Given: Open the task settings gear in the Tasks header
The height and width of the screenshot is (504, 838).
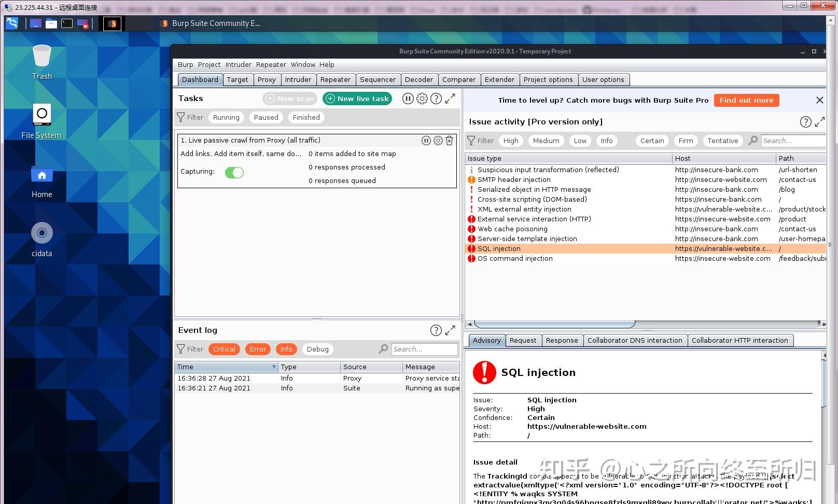Looking at the screenshot, I should (x=422, y=99).
